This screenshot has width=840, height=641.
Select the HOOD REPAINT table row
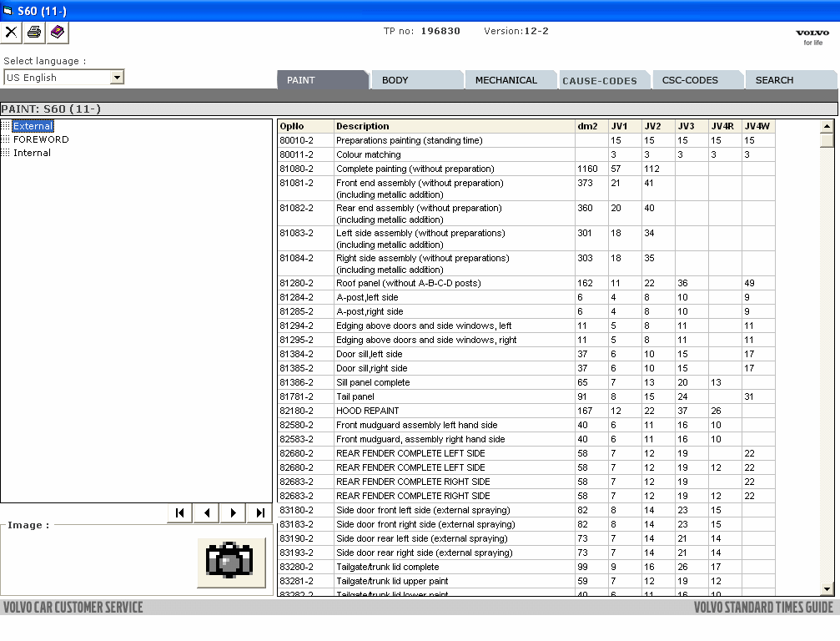(417, 411)
